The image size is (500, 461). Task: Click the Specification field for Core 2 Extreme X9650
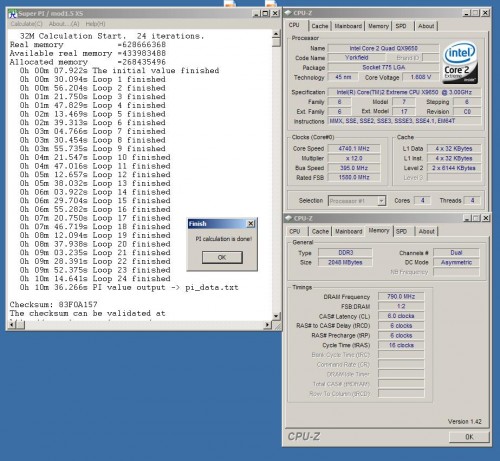[405, 92]
